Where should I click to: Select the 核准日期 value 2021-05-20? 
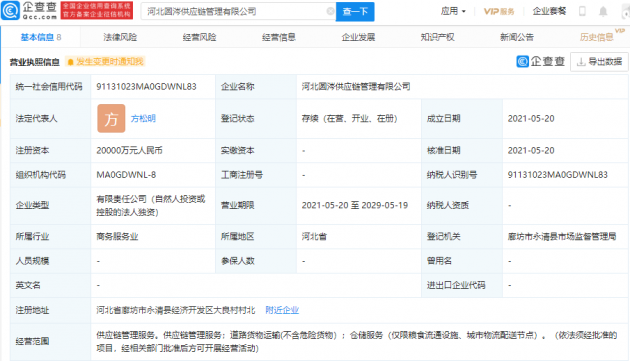tap(531, 150)
